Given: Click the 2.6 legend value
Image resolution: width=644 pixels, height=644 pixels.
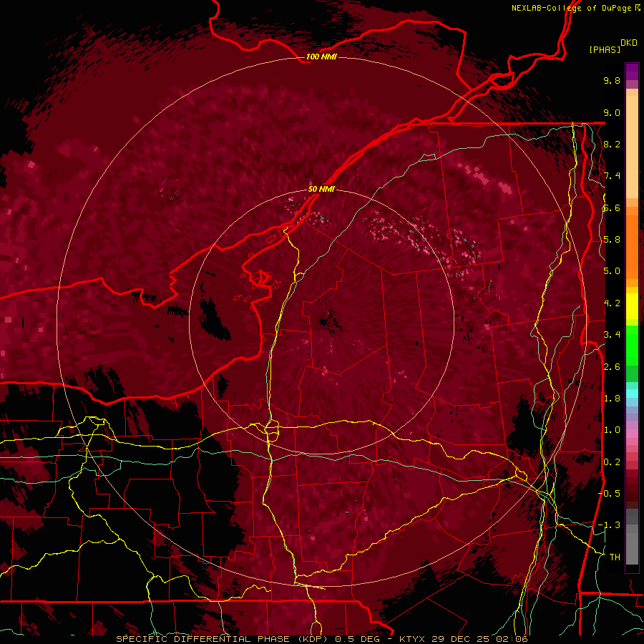Looking at the screenshot, I should [612, 366].
